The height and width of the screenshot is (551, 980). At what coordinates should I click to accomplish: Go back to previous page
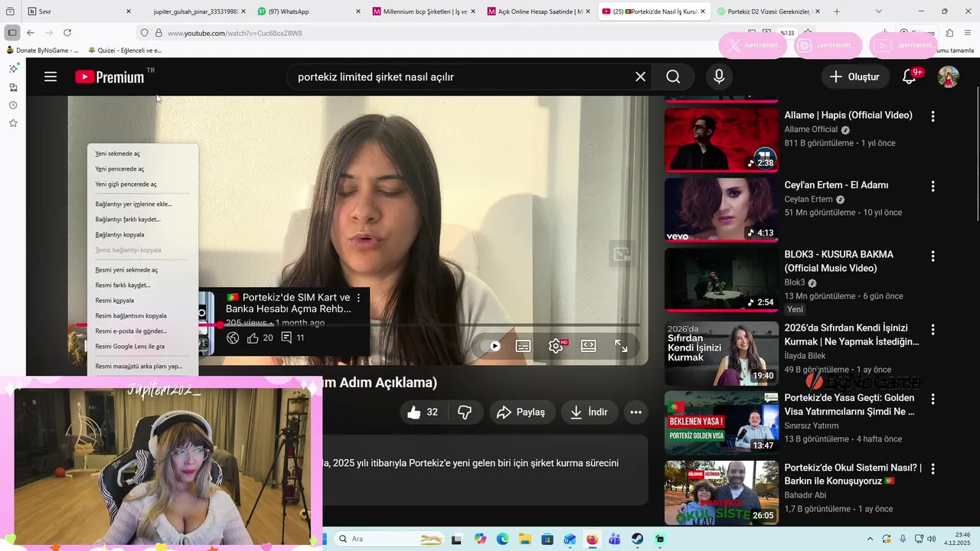click(31, 33)
